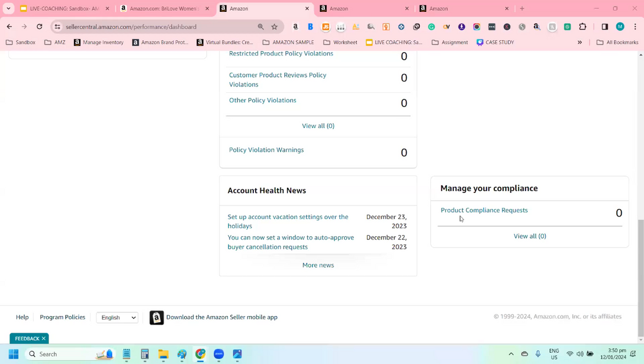The height and width of the screenshot is (364, 644).
Task: Expand the tab search dropdown arrow
Action: point(8,8)
